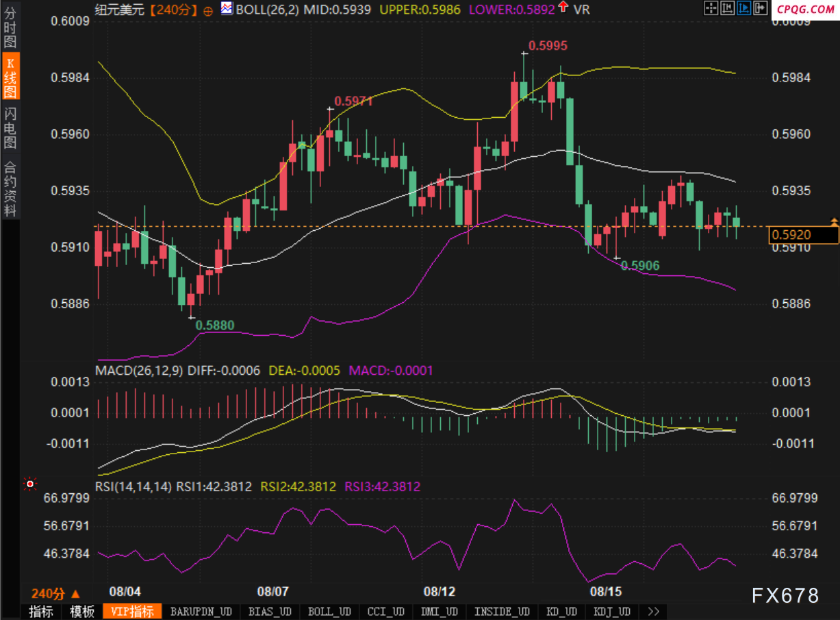Apply the DMI_UD indicator
The image size is (840, 620).
(x=440, y=611)
